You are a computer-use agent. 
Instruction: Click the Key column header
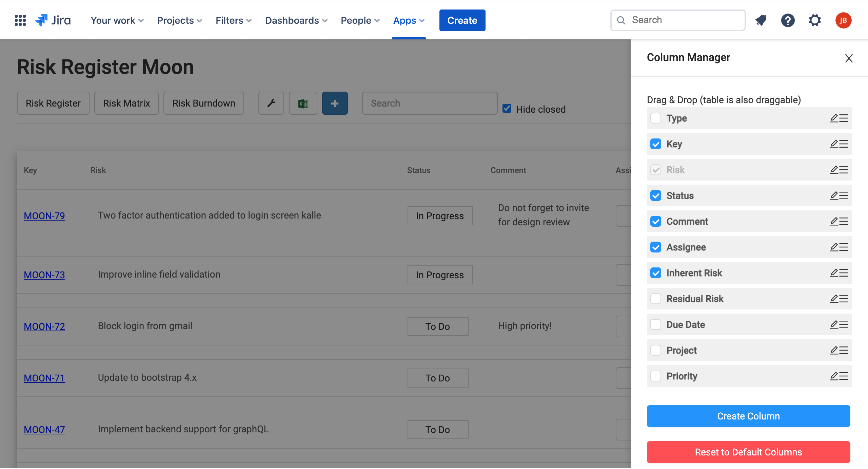(x=30, y=170)
